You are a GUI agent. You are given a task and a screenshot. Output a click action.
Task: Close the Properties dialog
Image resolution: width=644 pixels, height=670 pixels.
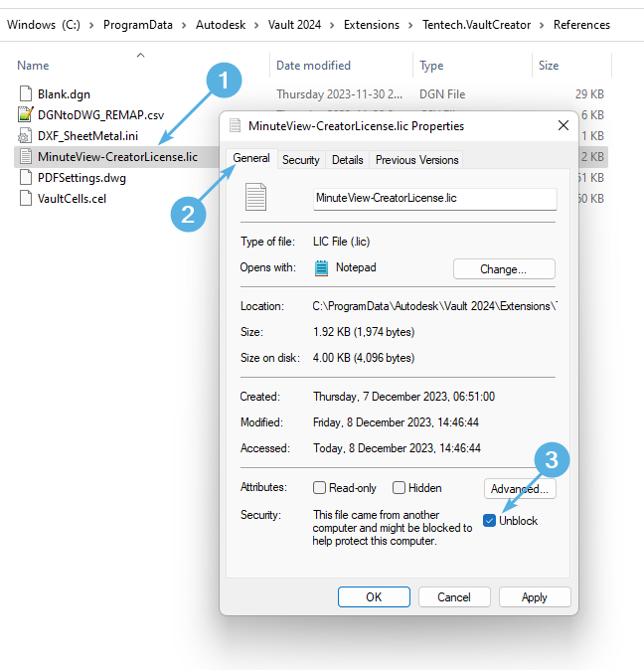coord(563,125)
